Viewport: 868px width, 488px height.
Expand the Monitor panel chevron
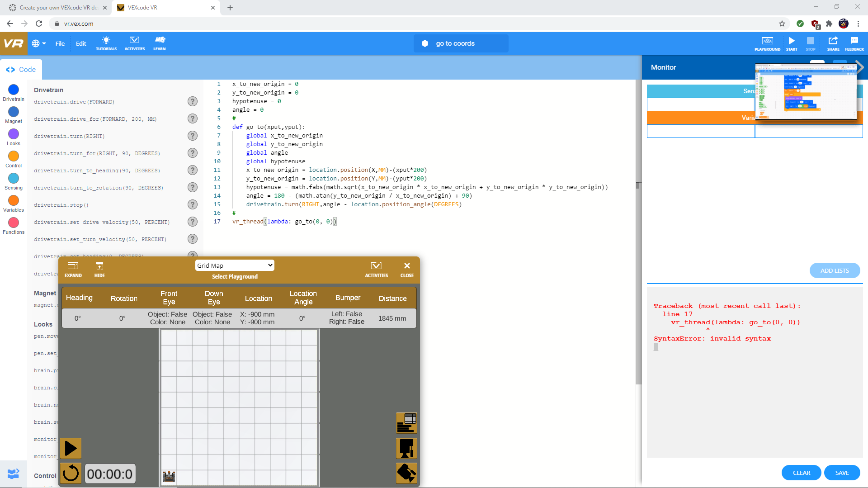tap(860, 67)
